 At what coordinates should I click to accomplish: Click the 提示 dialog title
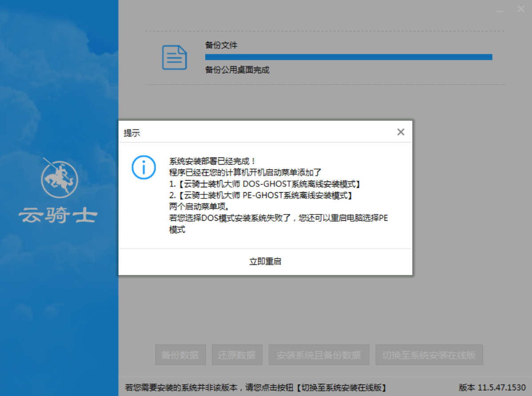point(132,133)
